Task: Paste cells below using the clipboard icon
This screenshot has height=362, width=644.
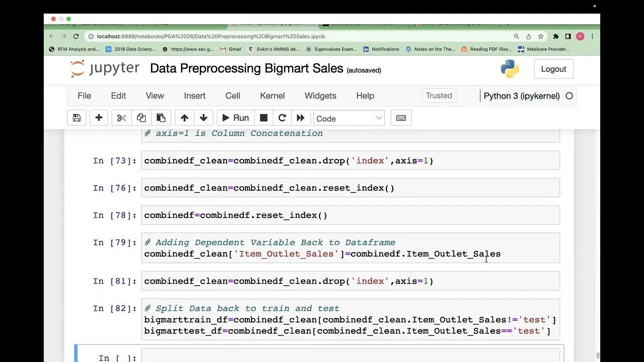Action: coord(161,118)
